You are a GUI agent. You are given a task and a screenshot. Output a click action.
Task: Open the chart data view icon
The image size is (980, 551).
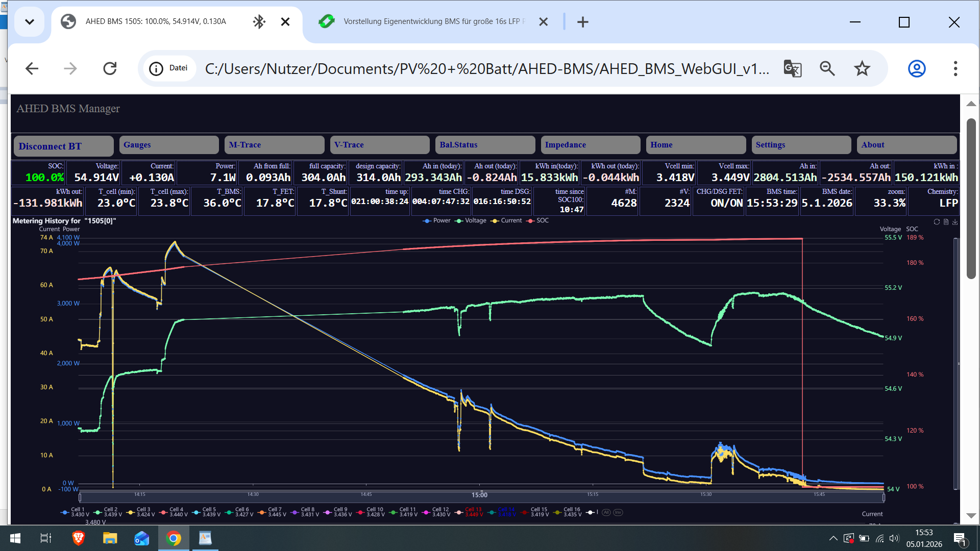(946, 222)
